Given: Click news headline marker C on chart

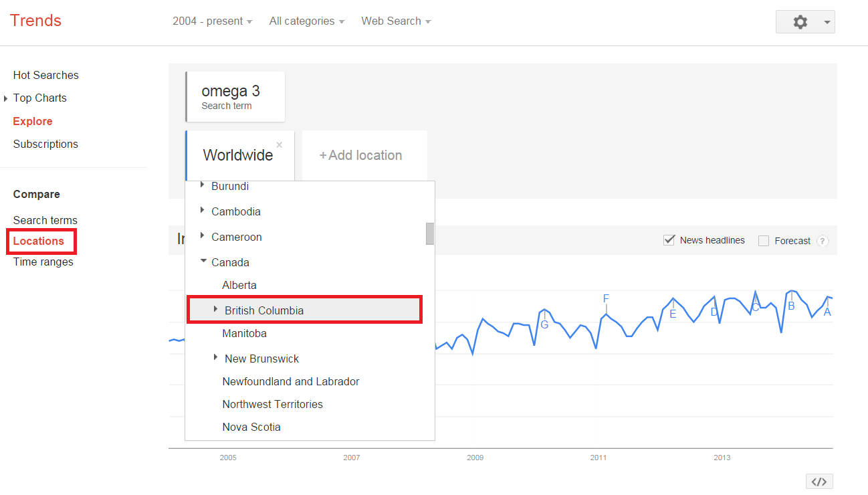Looking at the screenshot, I should (756, 307).
